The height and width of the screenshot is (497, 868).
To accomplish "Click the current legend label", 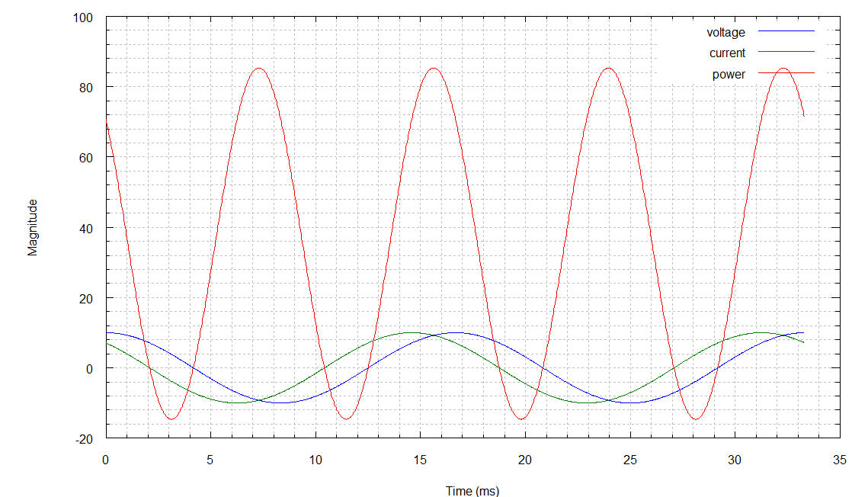I will pos(727,53).
